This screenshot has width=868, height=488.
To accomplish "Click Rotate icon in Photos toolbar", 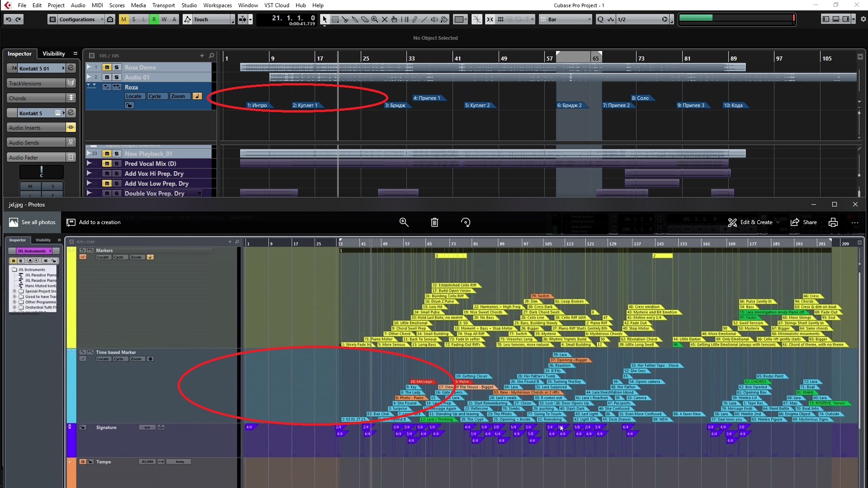I will (x=466, y=222).
